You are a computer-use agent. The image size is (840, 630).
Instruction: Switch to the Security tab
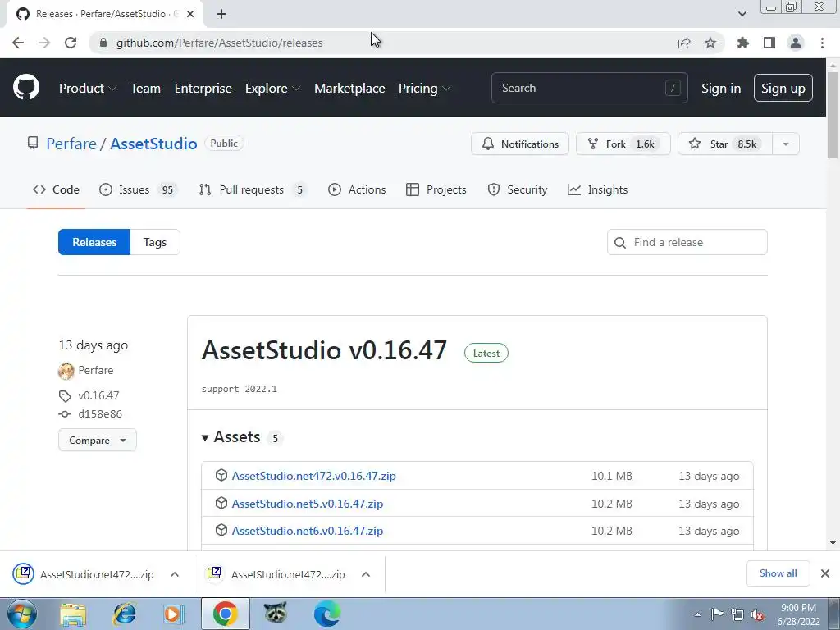[518, 189]
